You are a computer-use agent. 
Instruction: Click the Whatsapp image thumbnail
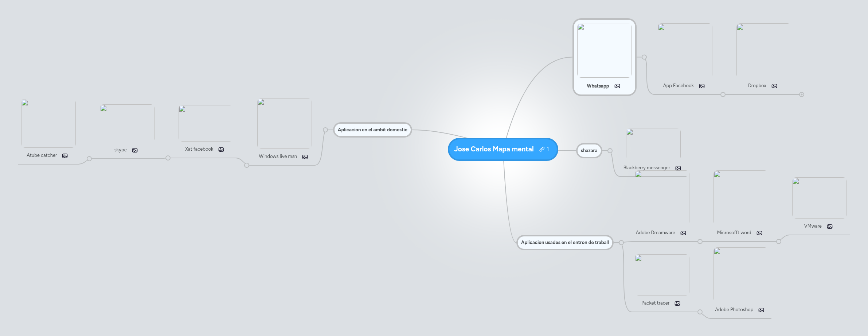tap(605, 50)
